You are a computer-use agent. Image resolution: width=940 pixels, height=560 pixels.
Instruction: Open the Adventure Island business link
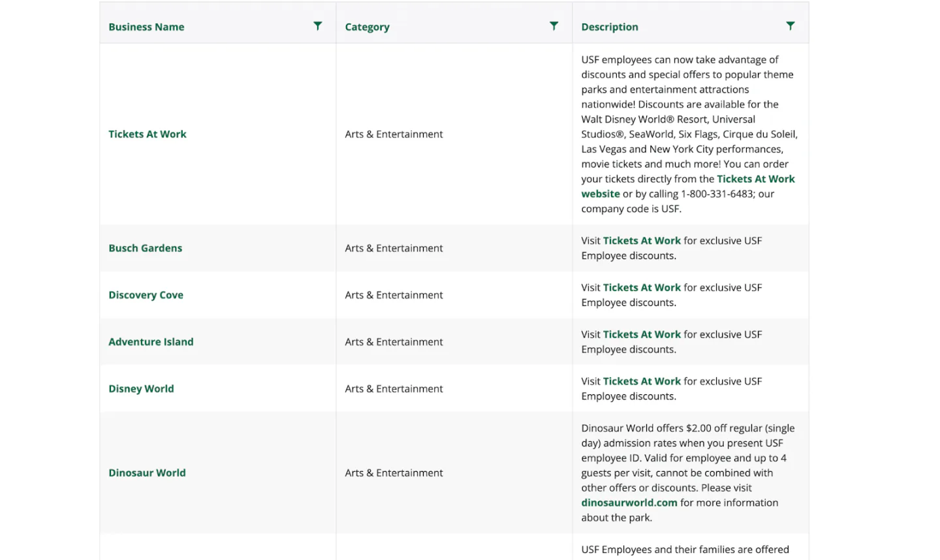(151, 342)
